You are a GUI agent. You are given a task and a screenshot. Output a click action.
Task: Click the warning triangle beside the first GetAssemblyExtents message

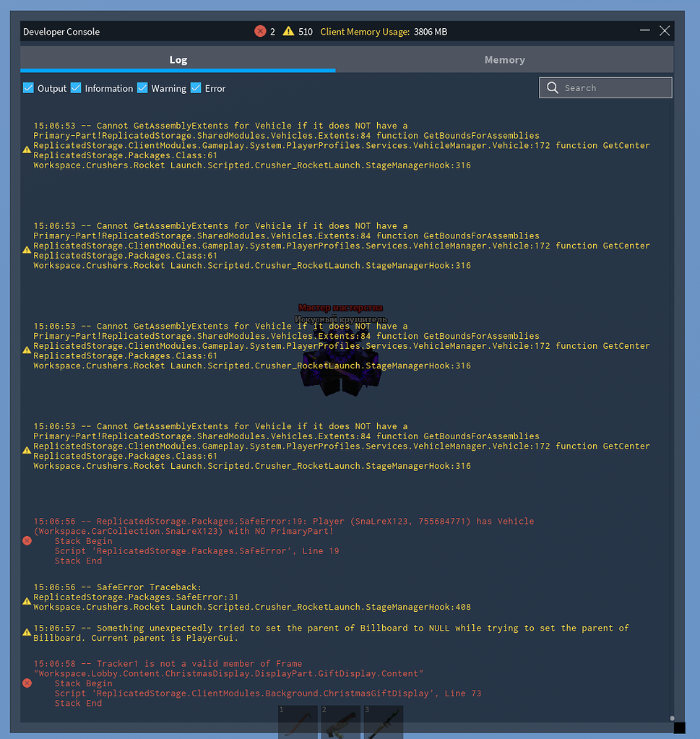coord(27,150)
